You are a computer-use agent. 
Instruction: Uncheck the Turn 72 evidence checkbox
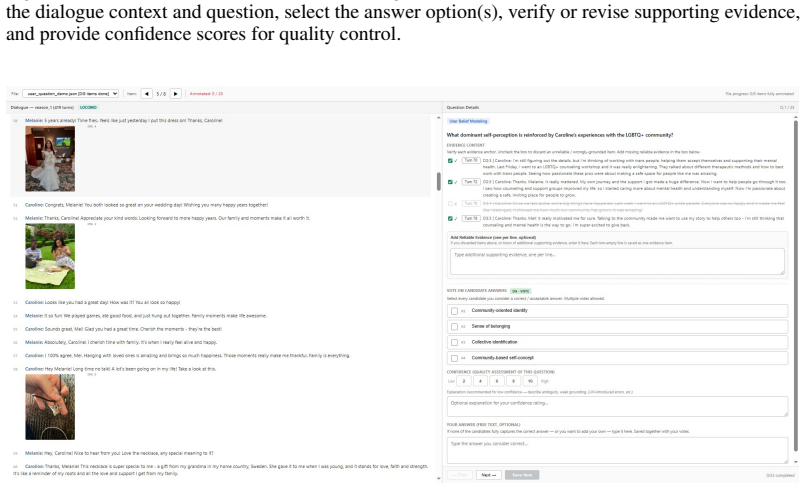pos(450,182)
